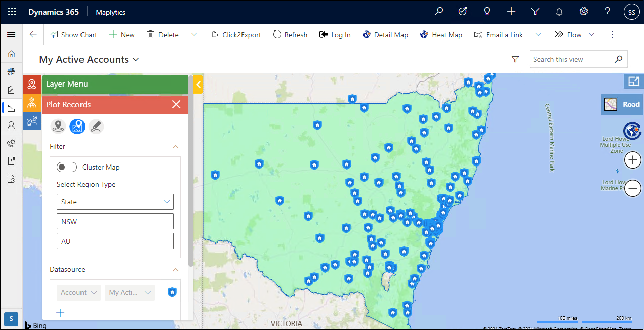Close the Plot Records panel

[x=176, y=105]
